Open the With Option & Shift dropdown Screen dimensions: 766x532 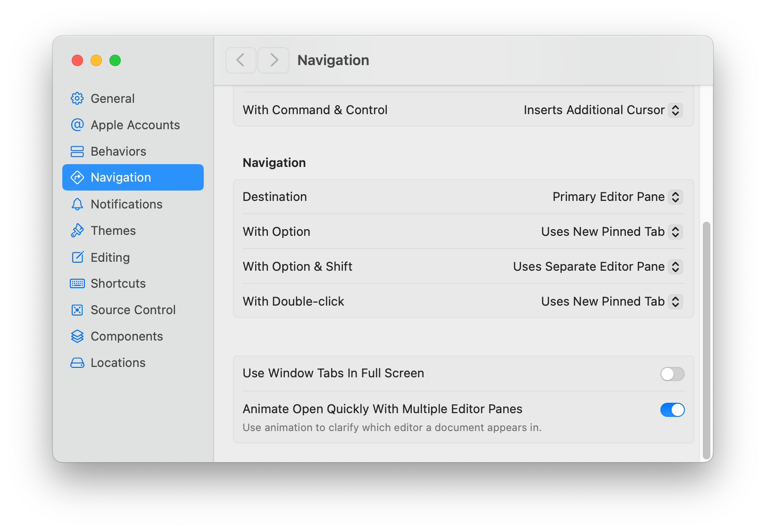675,266
